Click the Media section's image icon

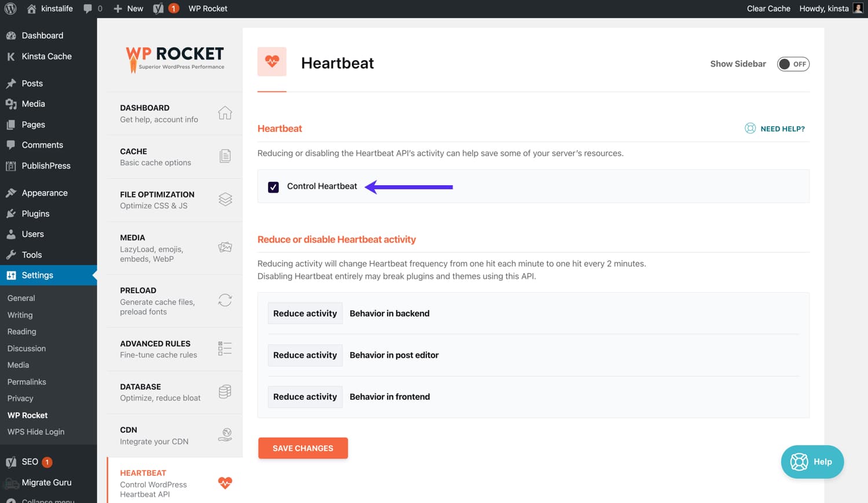click(225, 247)
